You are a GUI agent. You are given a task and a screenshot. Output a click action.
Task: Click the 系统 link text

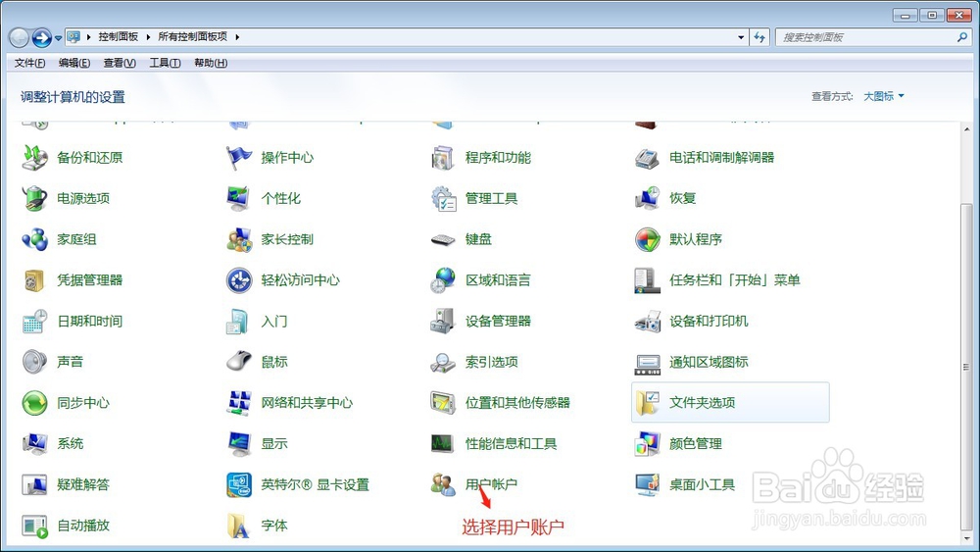[70, 444]
